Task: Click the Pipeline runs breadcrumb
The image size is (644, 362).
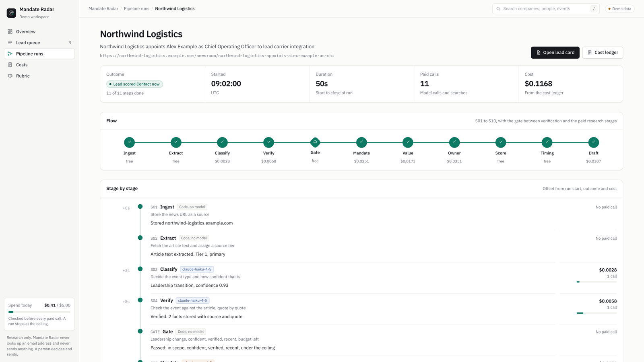Action: pos(136,8)
